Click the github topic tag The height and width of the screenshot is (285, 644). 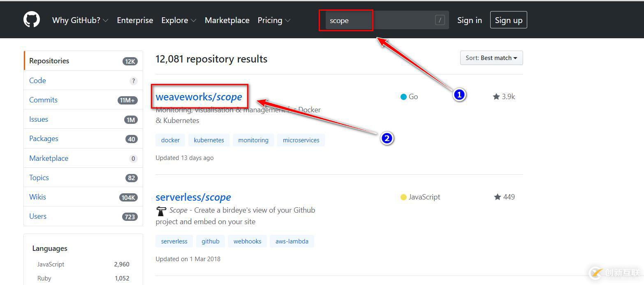pos(211,241)
